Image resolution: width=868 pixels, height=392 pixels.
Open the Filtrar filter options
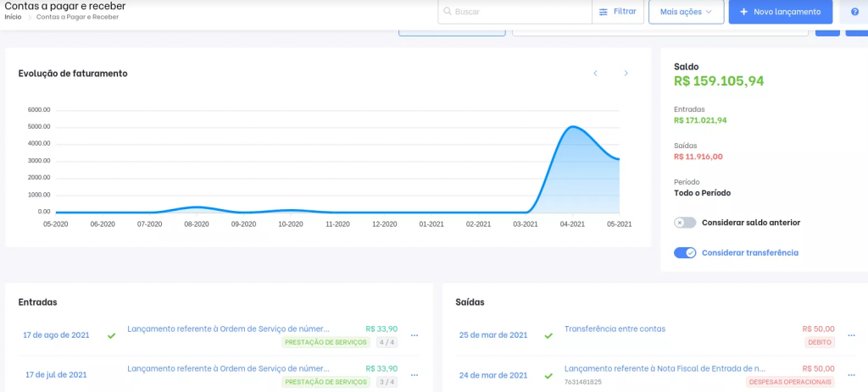pyautogui.click(x=617, y=12)
